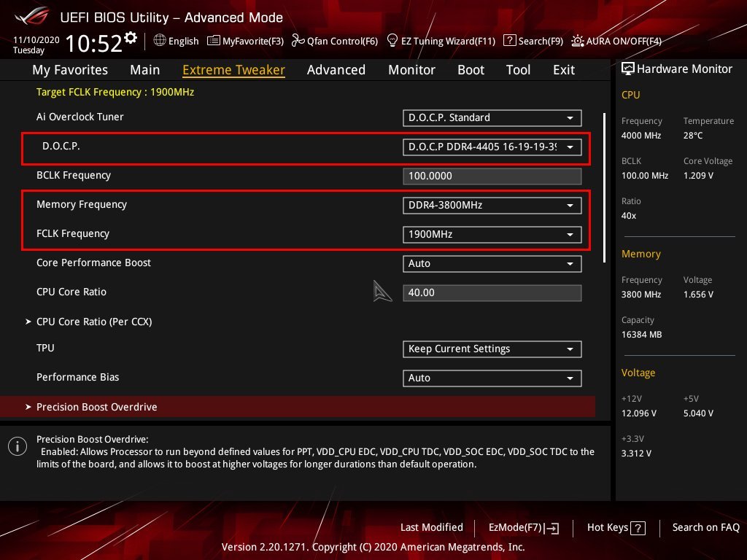The image size is (747, 560).
Task: Open the D.O.C.P. profile dropdown
Action: coord(492,147)
